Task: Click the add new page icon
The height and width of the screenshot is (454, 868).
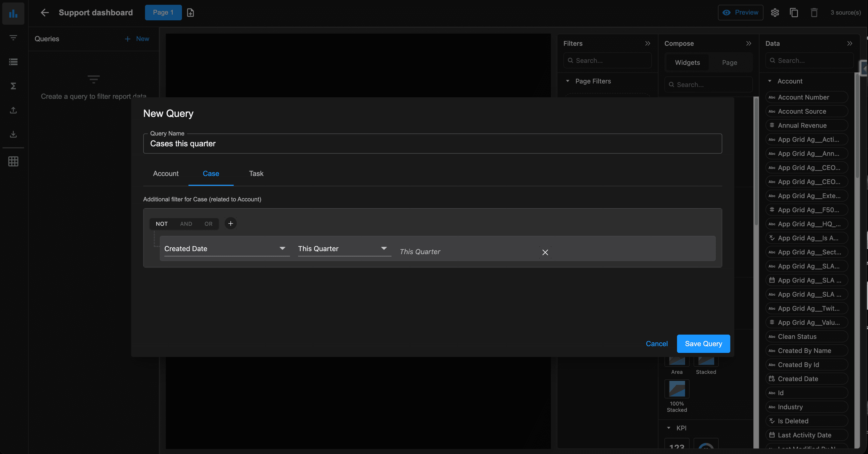Action: point(190,13)
